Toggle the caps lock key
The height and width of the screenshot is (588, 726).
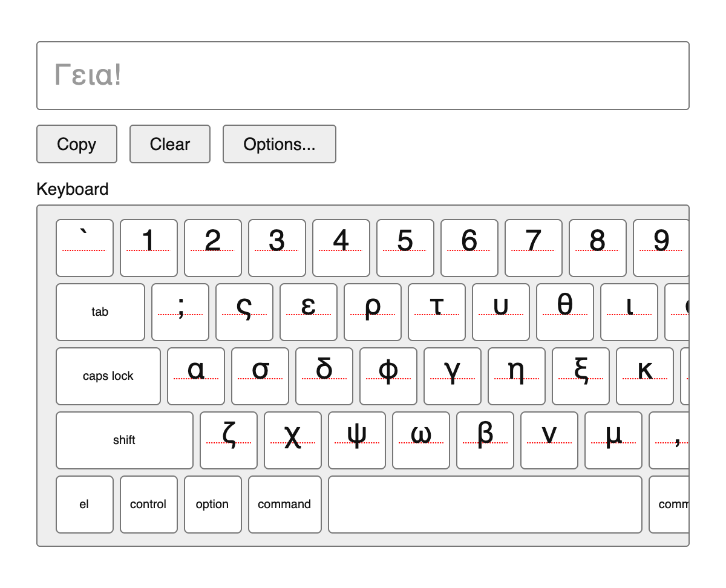pyautogui.click(x=108, y=376)
